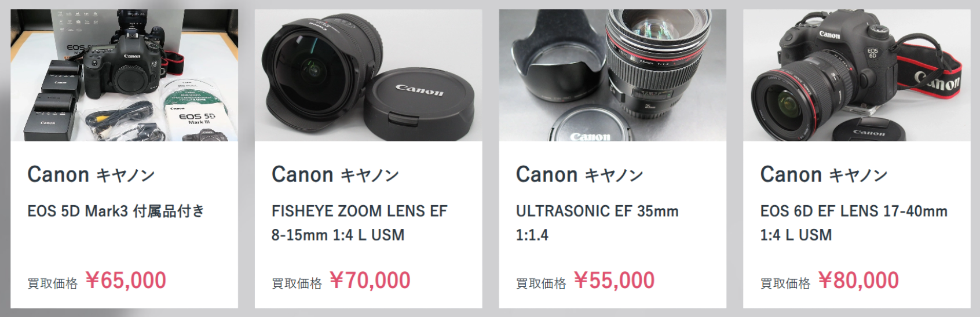This screenshot has width=980, height=317.
Task: Select the ¥80,000 purchase price
Action: coord(859,280)
